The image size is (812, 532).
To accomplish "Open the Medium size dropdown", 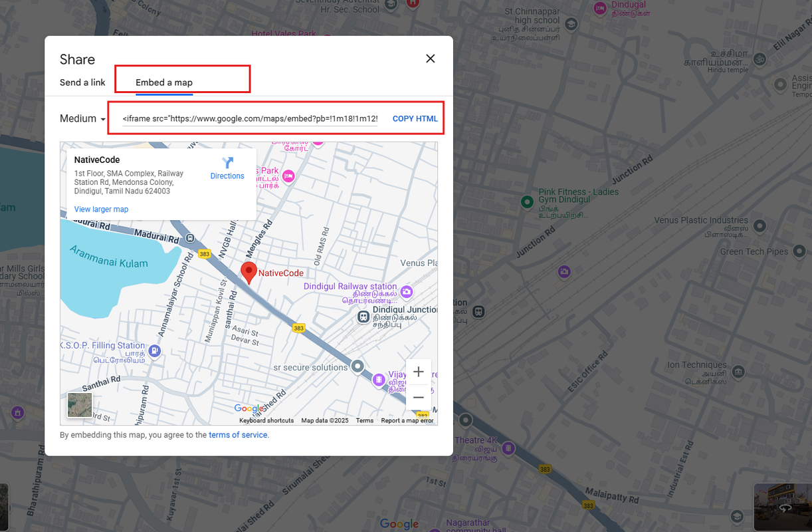I will pos(83,118).
